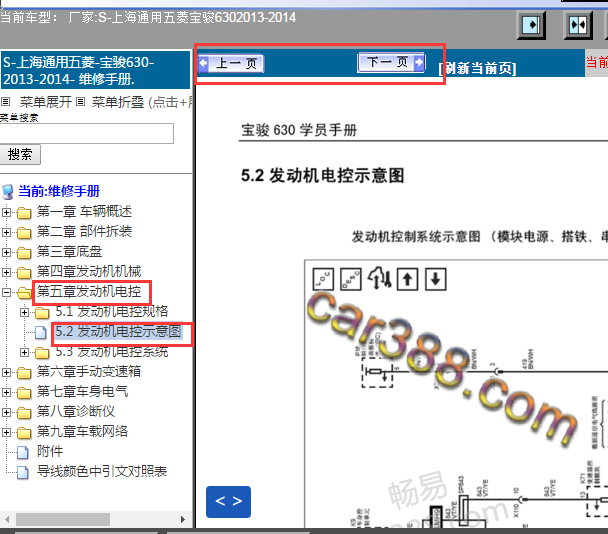Viewport: 608px width, 534px height.
Task: Click the 第一章 车辆概述 folder icon
Action: pyautogui.click(x=24, y=213)
